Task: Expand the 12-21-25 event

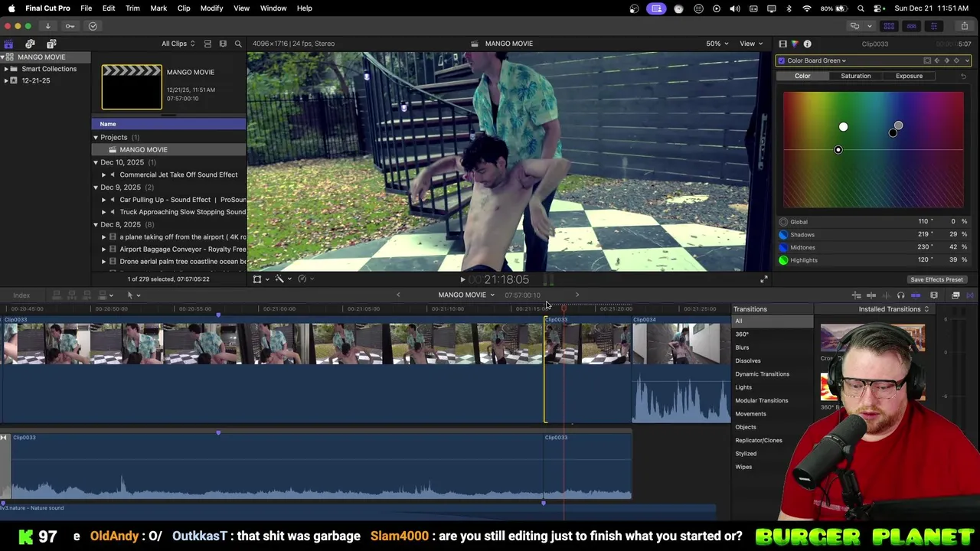Action: point(6,80)
